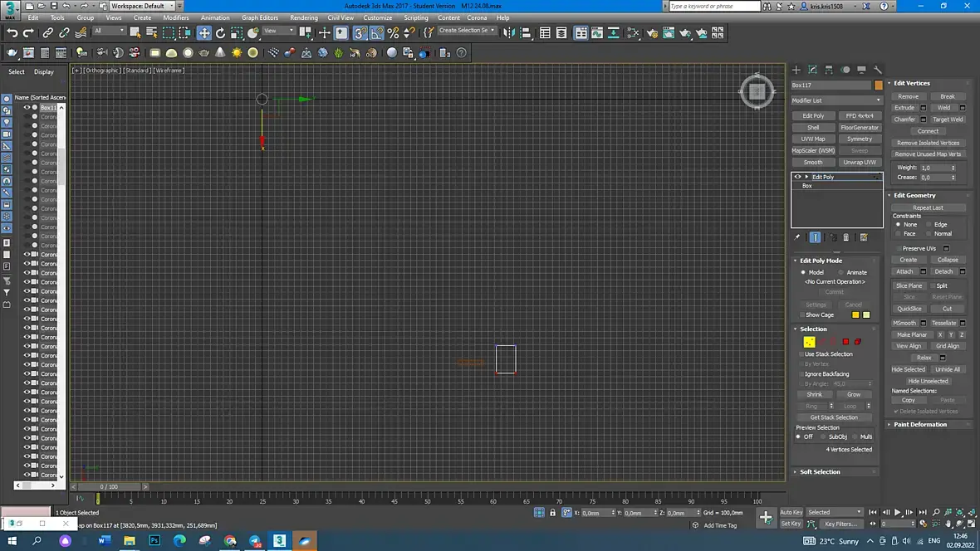Click the orange object color swatch
The height and width of the screenshot is (551, 980).
tap(878, 85)
